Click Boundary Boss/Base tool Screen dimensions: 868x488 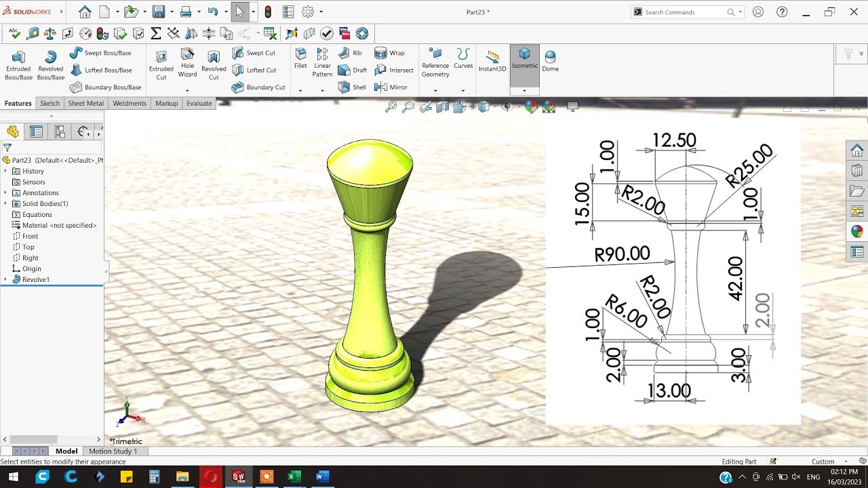click(105, 87)
